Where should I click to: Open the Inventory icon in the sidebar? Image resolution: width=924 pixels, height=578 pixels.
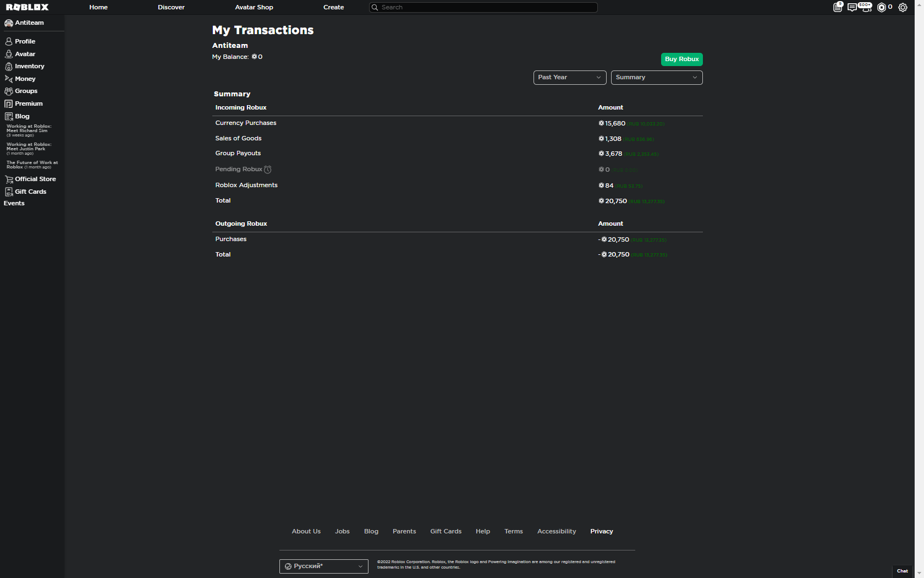(9, 66)
